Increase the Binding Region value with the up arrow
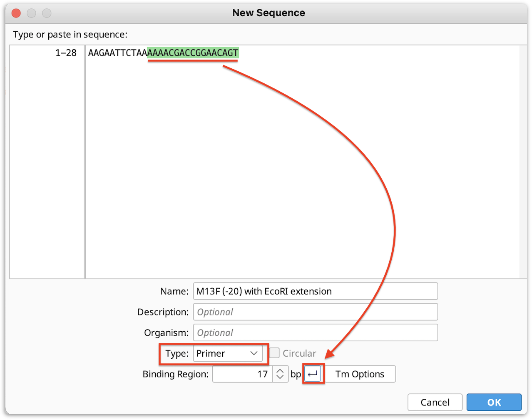This screenshot has height=420, width=532. [x=280, y=370]
